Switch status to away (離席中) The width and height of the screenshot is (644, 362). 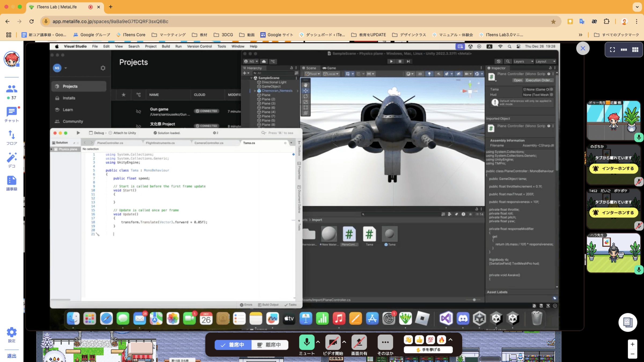269,345
